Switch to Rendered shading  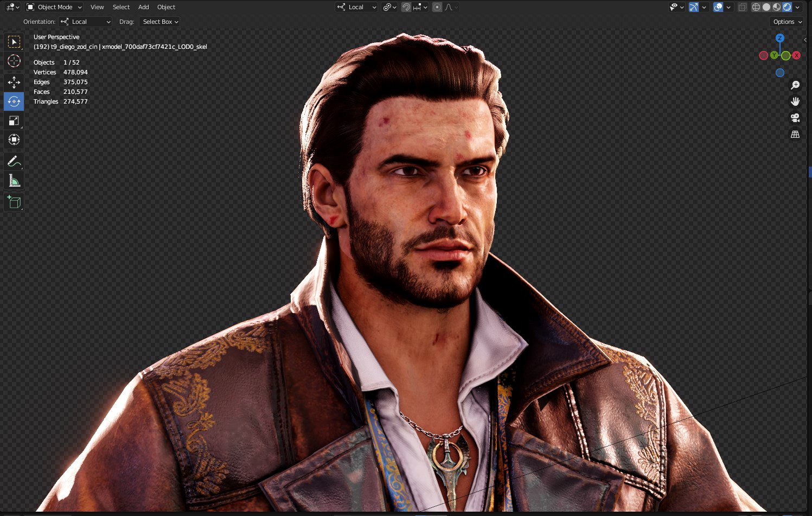pyautogui.click(x=787, y=7)
